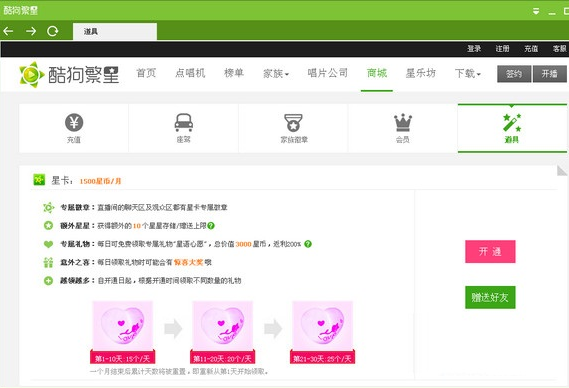Open the 首页 navigation item
Image resolution: width=569 pixels, height=388 pixels.
[146, 73]
